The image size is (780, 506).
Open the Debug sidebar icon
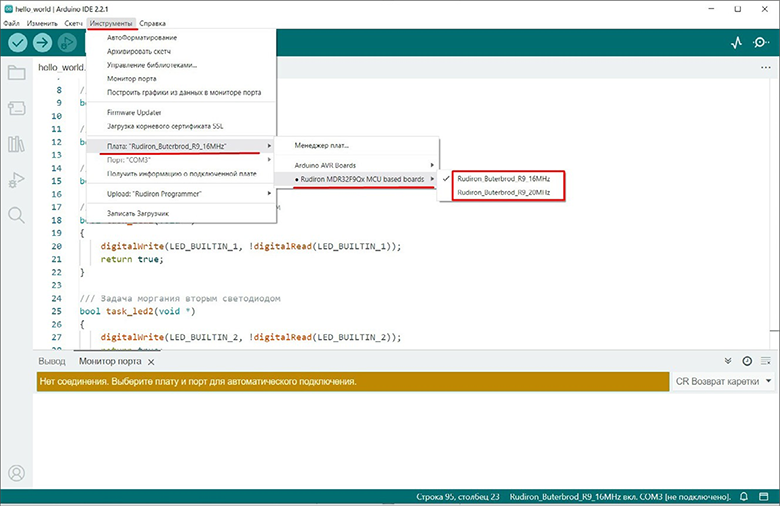click(x=16, y=180)
